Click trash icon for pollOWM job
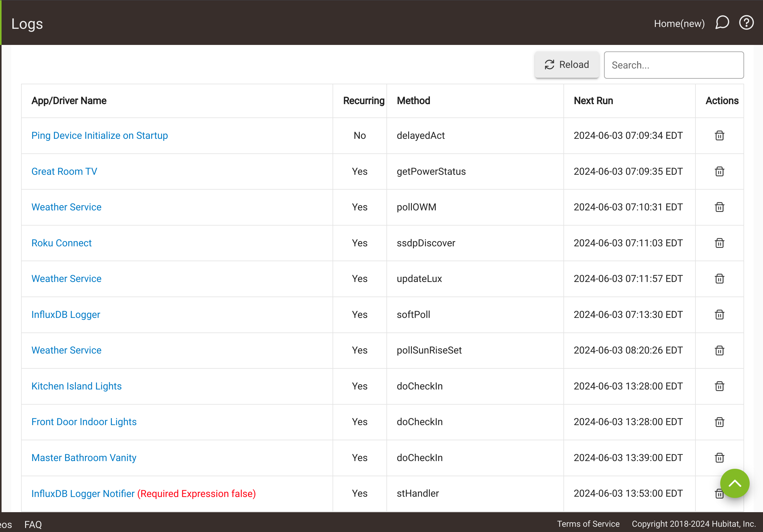The width and height of the screenshot is (763, 532). click(x=719, y=207)
